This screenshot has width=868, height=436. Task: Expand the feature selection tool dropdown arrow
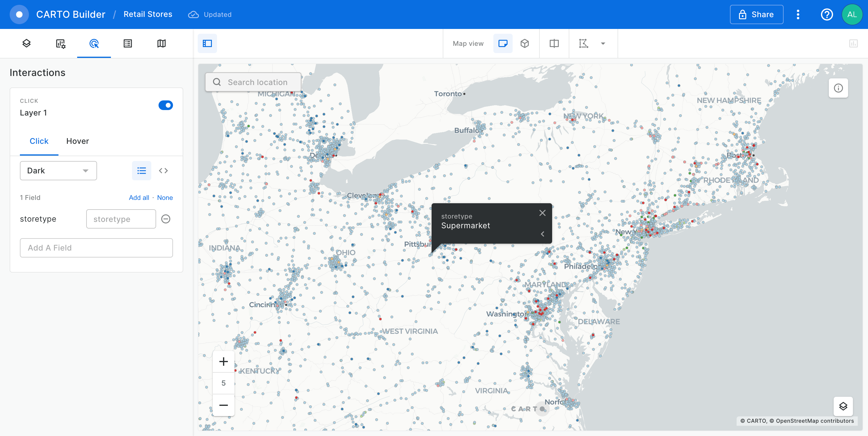pos(603,43)
